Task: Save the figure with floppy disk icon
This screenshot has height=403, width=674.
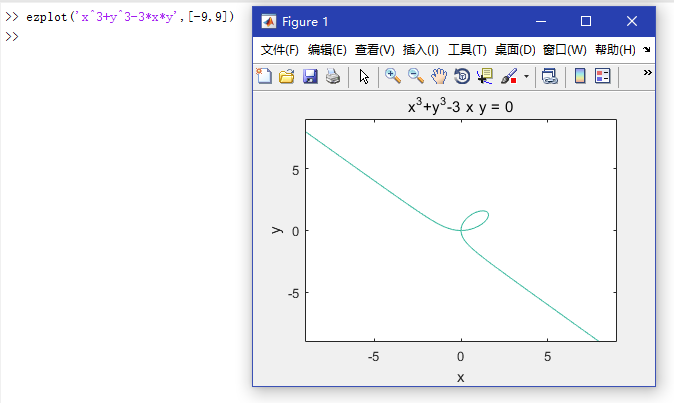Action: [310, 76]
